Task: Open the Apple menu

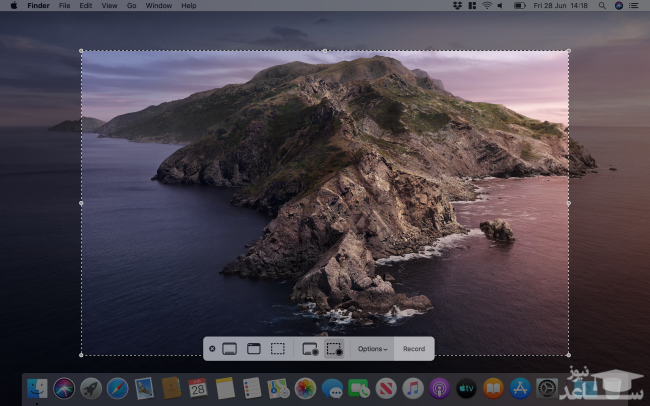Action: coord(13,6)
